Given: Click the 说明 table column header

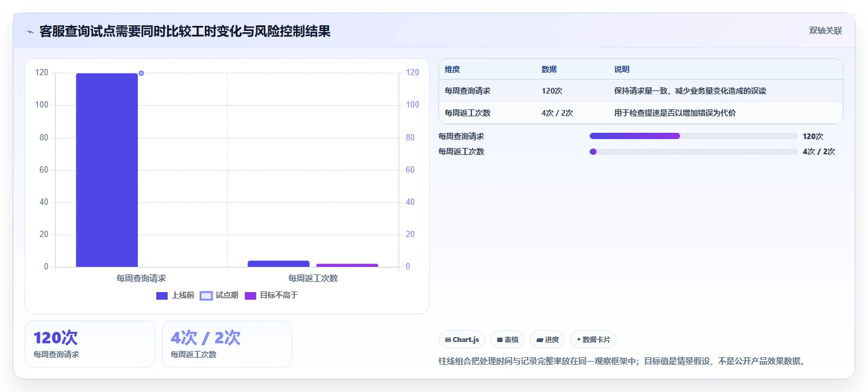Looking at the screenshot, I should (622, 70).
